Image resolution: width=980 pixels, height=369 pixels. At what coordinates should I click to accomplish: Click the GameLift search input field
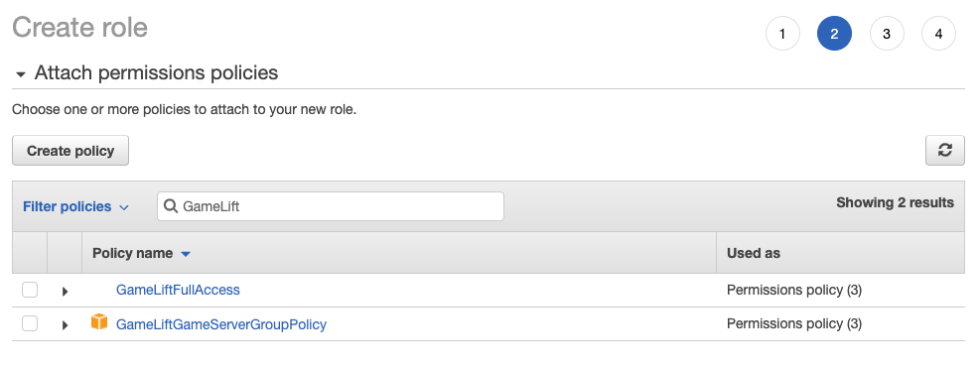(x=330, y=206)
